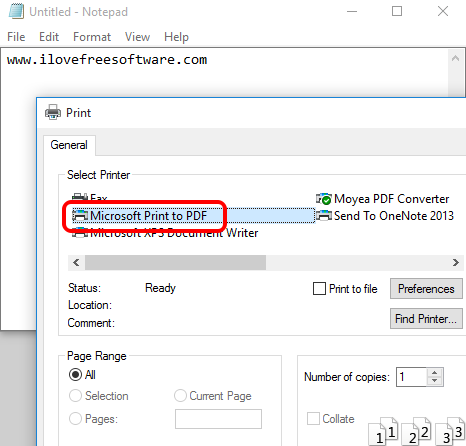Click the Number of copies input field
This screenshot has width=466, height=446.
(411, 377)
